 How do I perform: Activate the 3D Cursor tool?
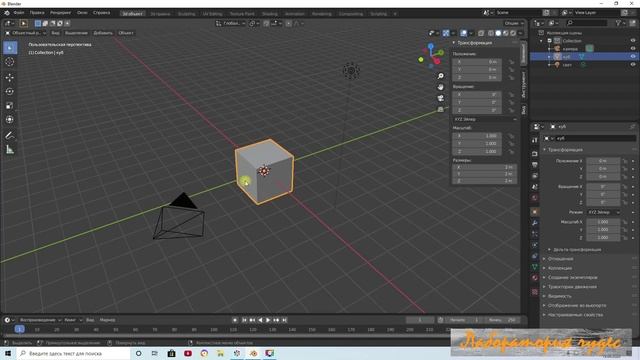[10, 62]
